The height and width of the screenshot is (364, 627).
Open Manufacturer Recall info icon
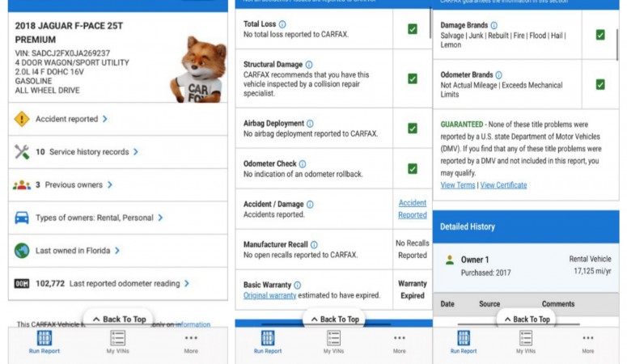click(x=314, y=245)
